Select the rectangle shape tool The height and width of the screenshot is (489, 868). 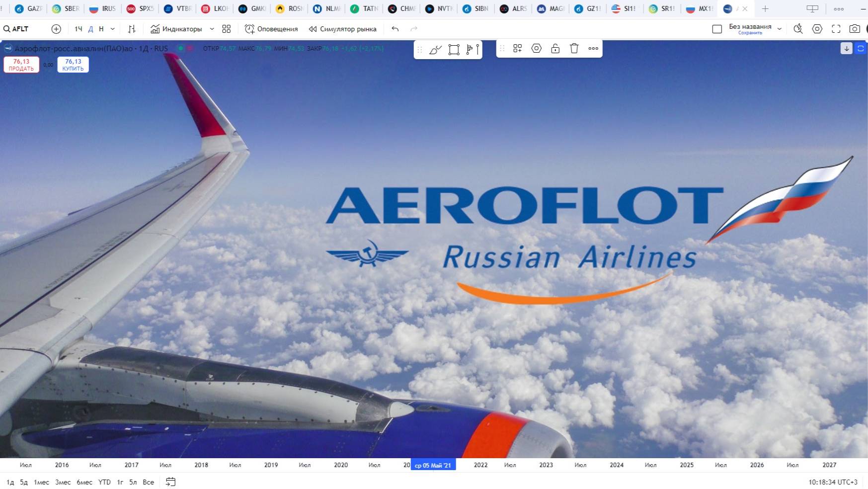(x=454, y=49)
